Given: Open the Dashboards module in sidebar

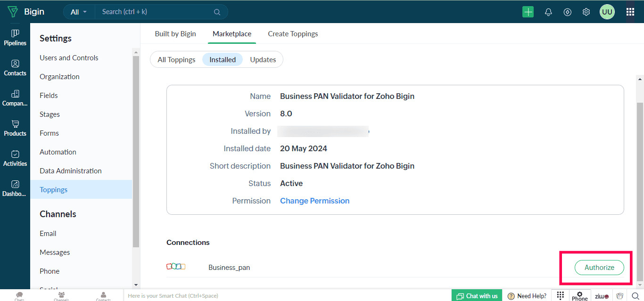Looking at the screenshot, I should pos(15,188).
